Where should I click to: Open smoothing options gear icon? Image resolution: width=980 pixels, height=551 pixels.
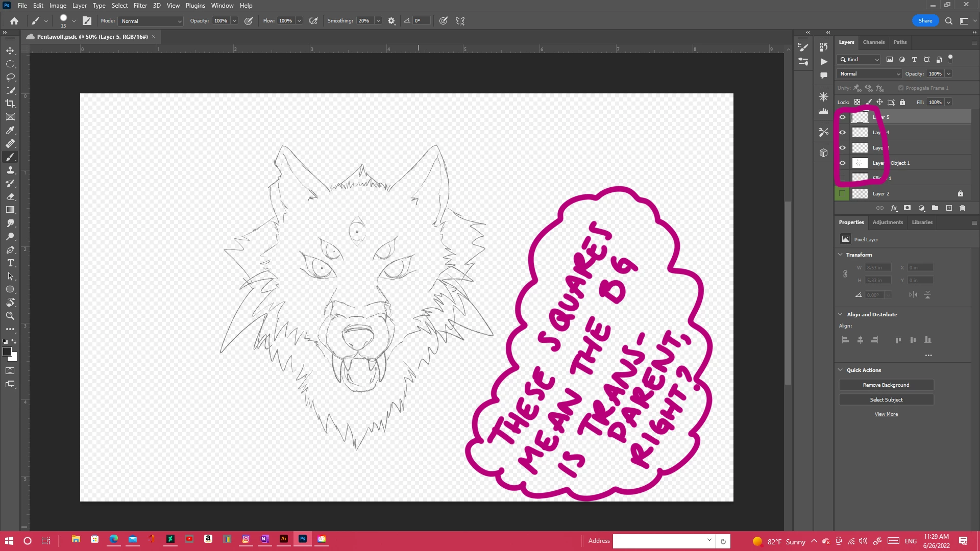pyautogui.click(x=391, y=21)
